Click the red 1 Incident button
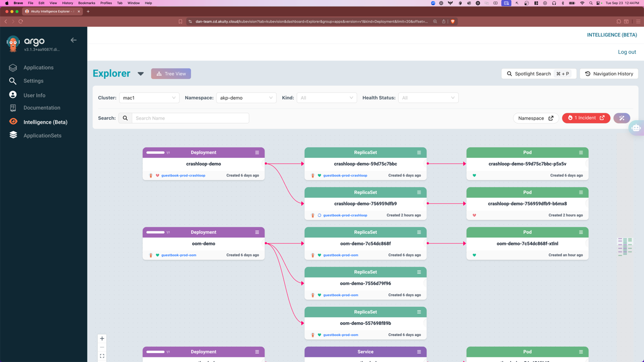The height and width of the screenshot is (362, 644). [586, 118]
